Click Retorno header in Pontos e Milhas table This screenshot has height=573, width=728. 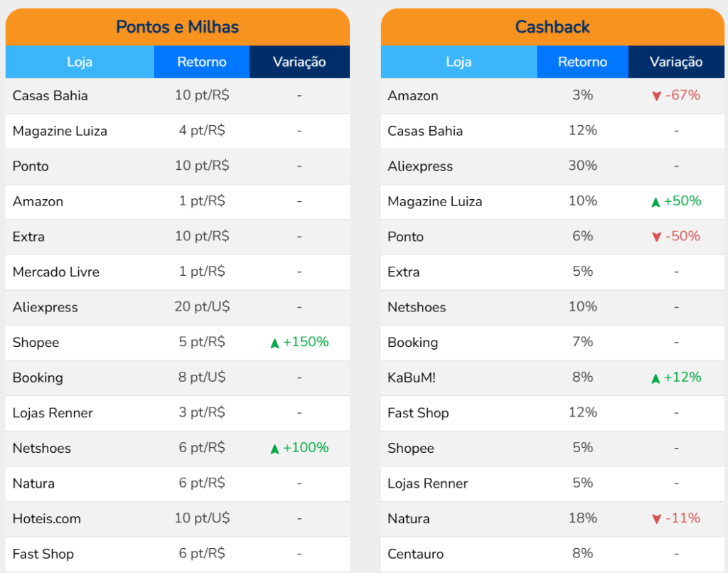tap(202, 62)
